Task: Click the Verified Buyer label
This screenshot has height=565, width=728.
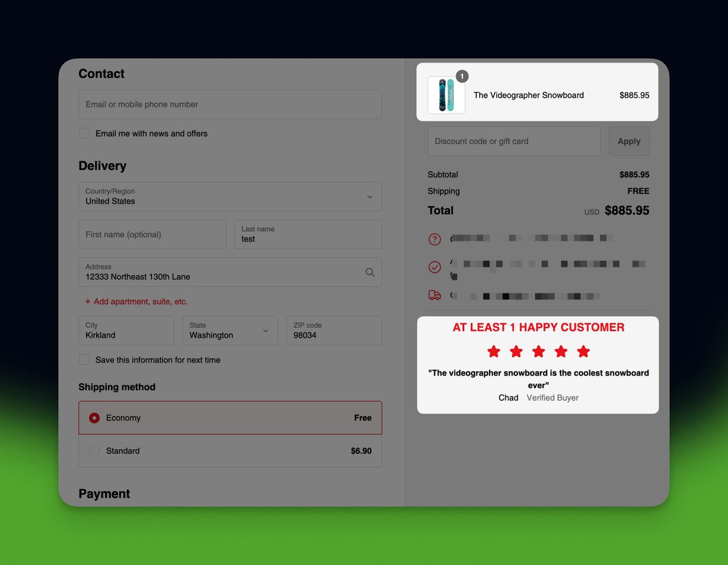Action: click(x=553, y=398)
